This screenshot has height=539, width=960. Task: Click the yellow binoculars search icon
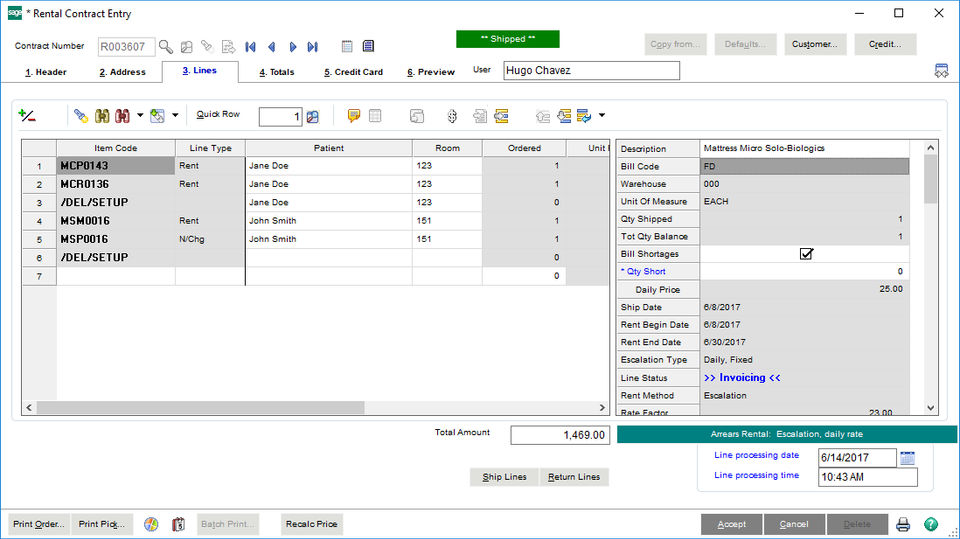(x=102, y=116)
